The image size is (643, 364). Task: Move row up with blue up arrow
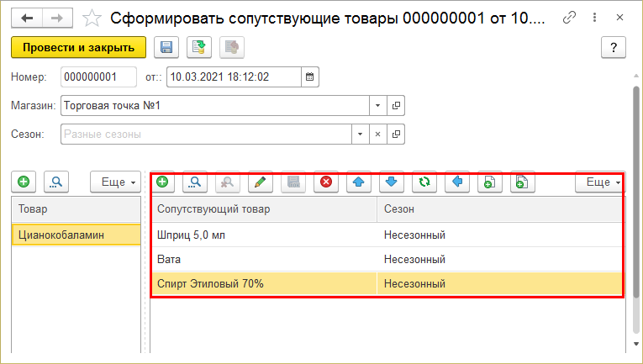tap(358, 181)
